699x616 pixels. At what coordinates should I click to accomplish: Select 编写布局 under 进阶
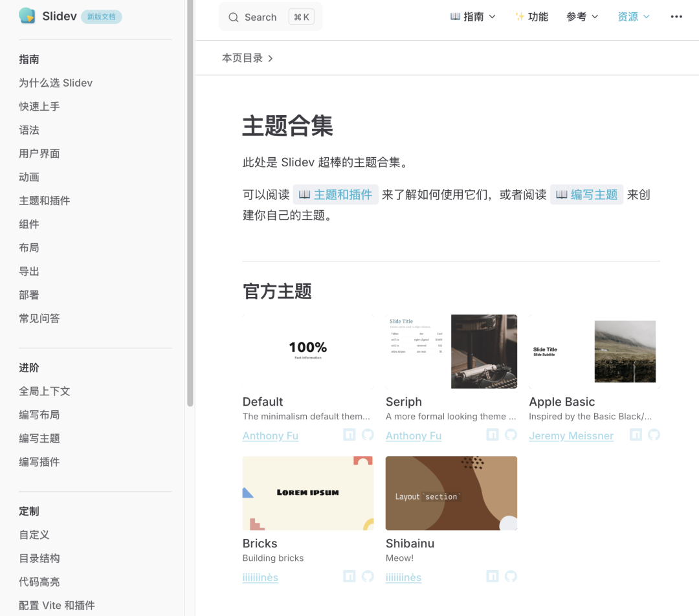pyautogui.click(x=39, y=415)
